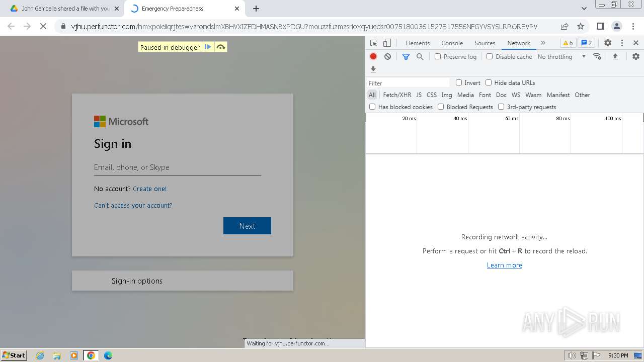644x362 pixels.
Task: Expand Sign-in options
Action: point(183,281)
